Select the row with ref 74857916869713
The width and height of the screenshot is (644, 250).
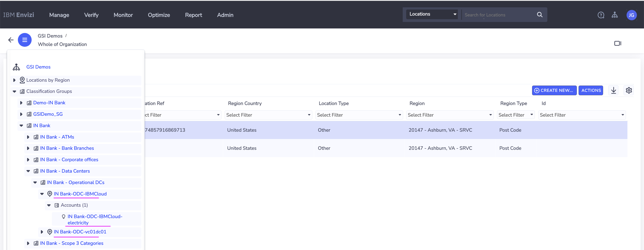click(386, 130)
